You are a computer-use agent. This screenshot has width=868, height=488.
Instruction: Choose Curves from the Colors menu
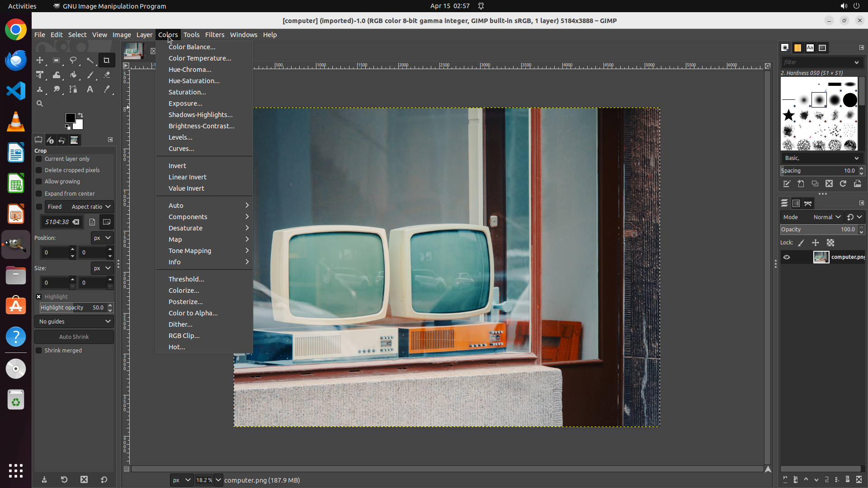181,148
